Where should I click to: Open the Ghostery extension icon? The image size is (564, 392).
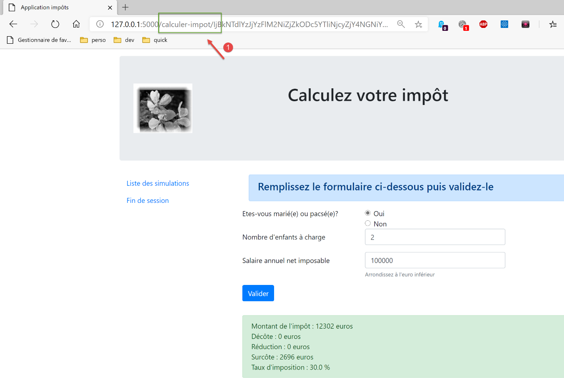[x=442, y=25]
